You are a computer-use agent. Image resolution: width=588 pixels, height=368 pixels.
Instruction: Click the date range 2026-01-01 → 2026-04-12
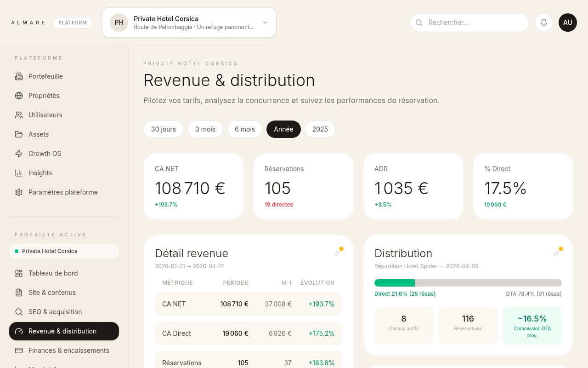coord(189,266)
